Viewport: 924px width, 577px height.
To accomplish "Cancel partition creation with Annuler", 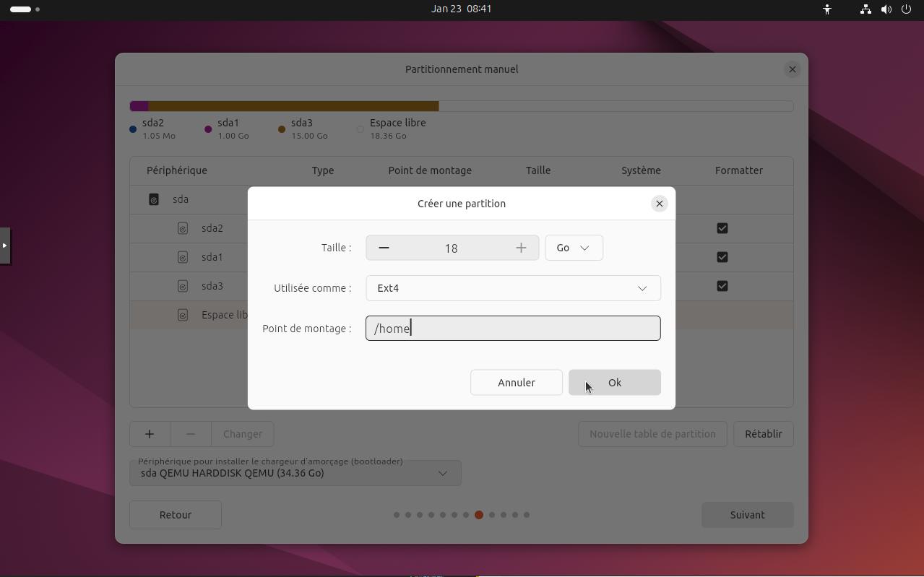I will click(x=517, y=383).
